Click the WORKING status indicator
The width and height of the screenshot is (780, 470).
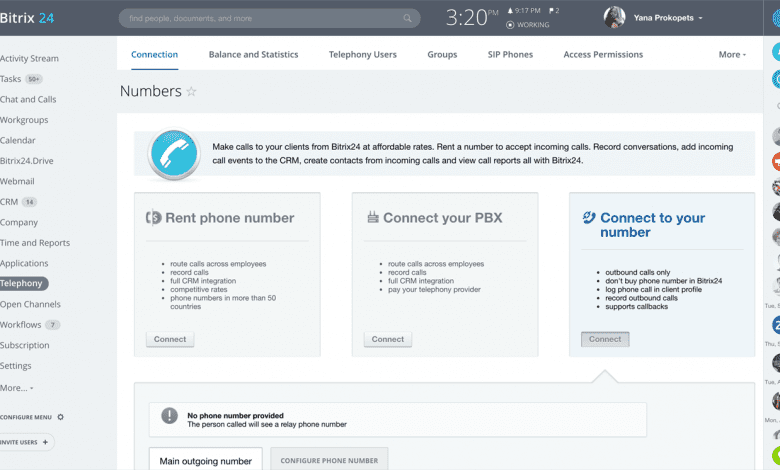point(528,25)
